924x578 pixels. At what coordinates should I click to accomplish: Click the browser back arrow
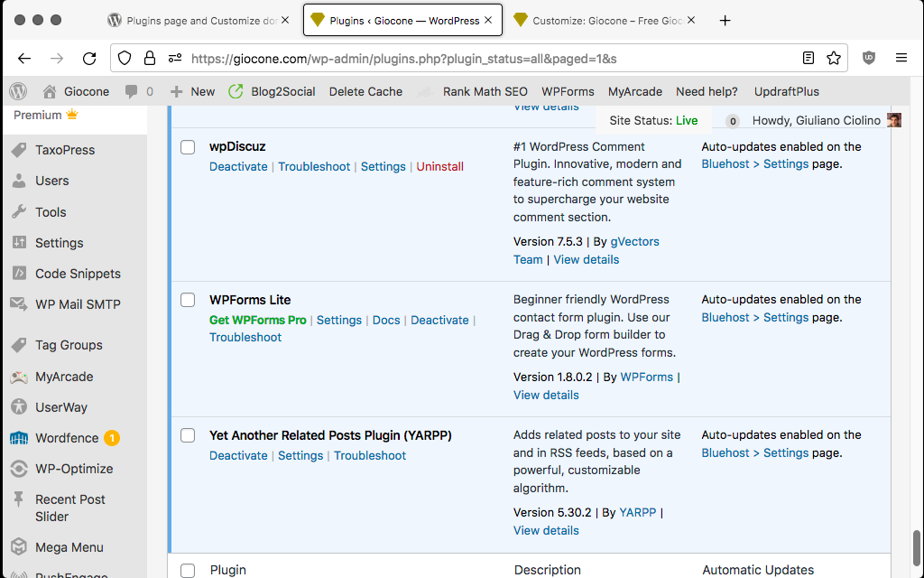coord(24,59)
